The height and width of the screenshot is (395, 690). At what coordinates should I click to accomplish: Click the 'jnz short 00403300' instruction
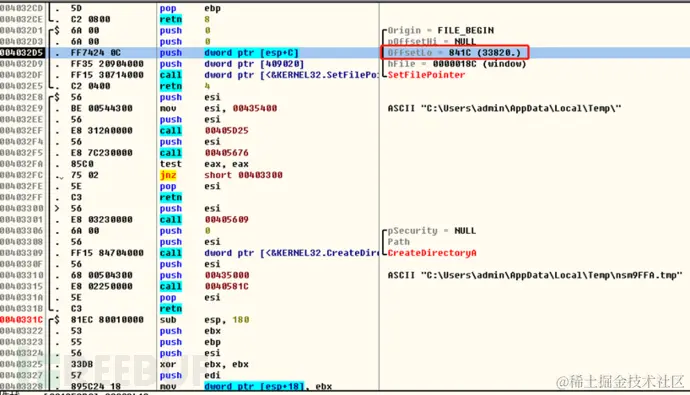221,175
